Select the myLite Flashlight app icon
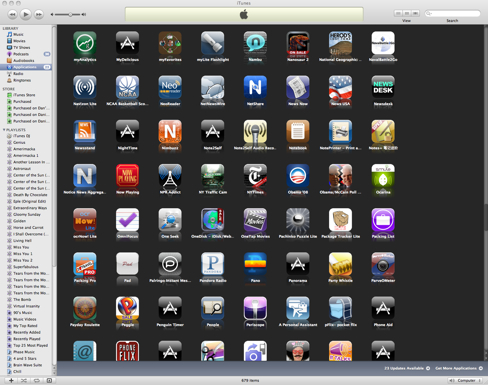Image resolution: width=488 pixels, height=385 pixels. click(213, 43)
